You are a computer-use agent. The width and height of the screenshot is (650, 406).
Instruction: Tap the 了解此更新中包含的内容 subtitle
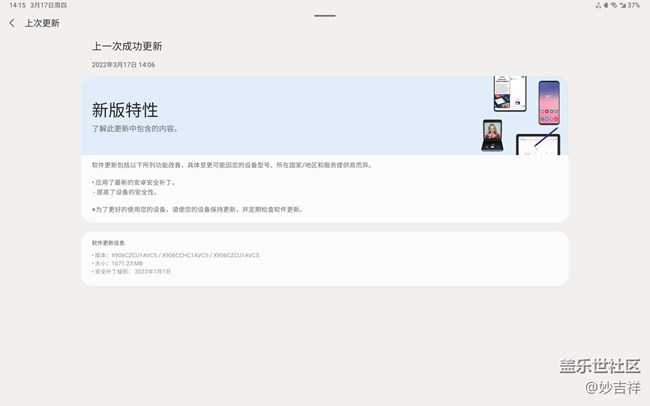[135, 129]
